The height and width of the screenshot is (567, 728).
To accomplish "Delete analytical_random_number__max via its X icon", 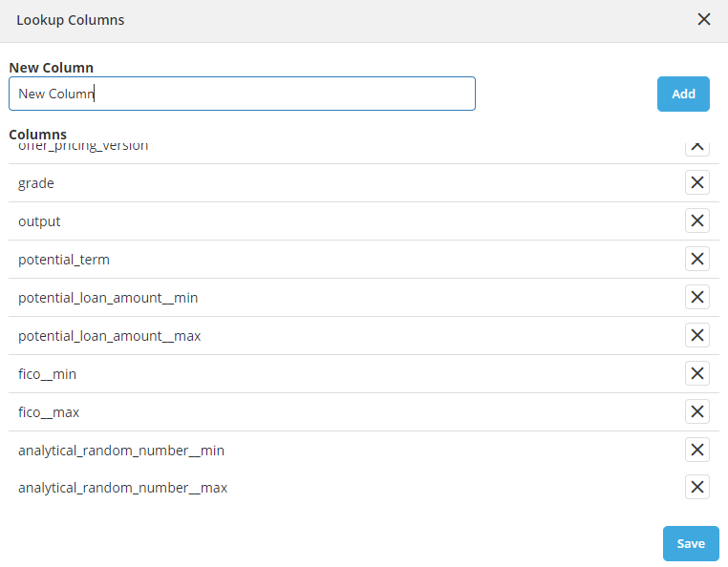I will pos(697,487).
